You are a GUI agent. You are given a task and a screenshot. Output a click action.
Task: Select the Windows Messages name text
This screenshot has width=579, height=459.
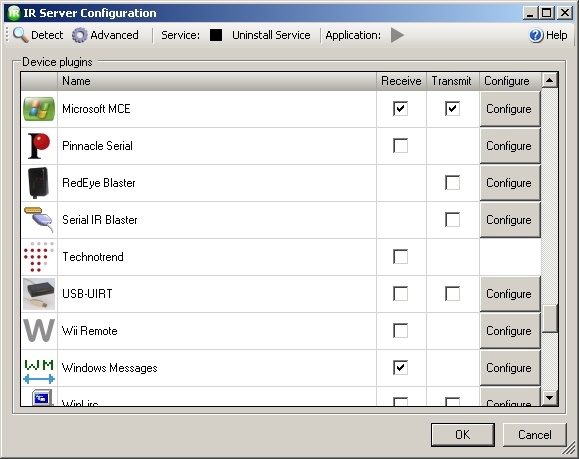click(110, 368)
